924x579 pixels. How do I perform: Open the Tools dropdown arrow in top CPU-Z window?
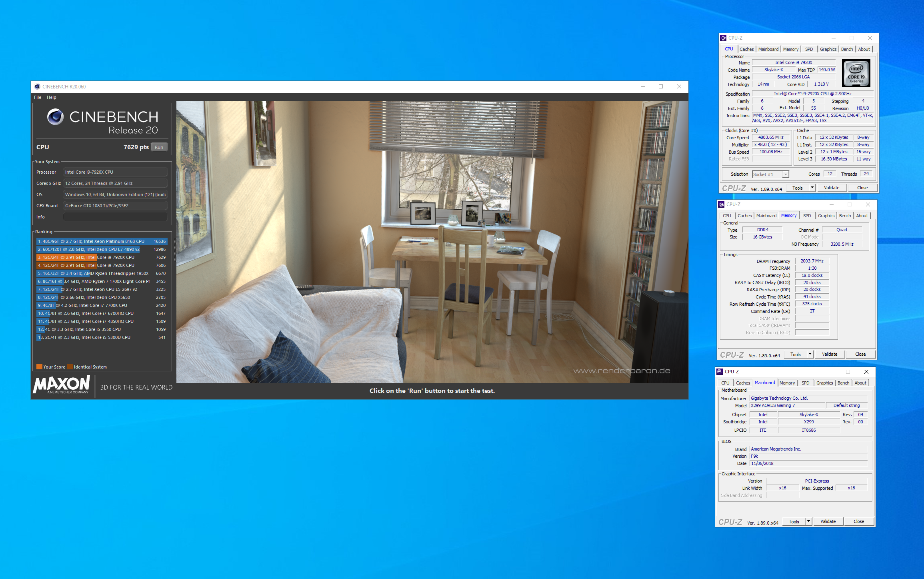(812, 188)
